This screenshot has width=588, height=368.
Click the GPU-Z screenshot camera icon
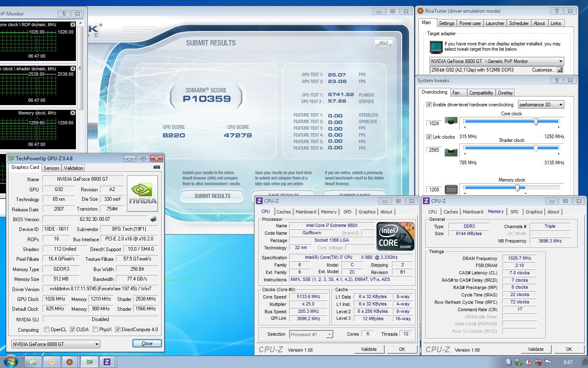[x=156, y=167]
